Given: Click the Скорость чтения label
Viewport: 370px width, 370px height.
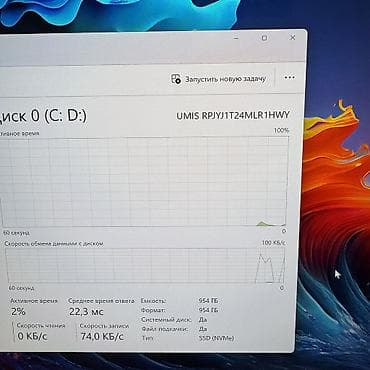Looking at the screenshot, I should click(41, 325).
